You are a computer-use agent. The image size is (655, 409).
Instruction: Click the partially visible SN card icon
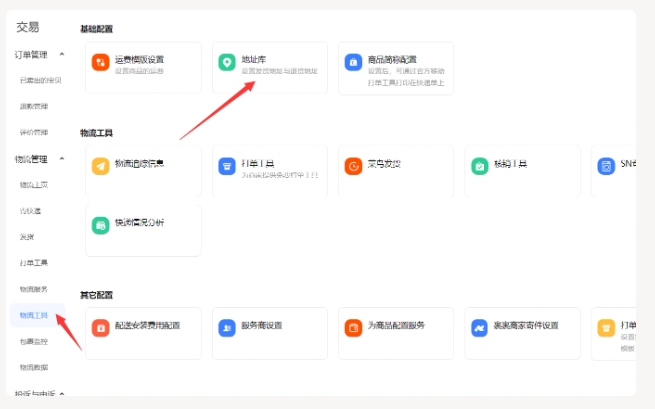coord(606,166)
